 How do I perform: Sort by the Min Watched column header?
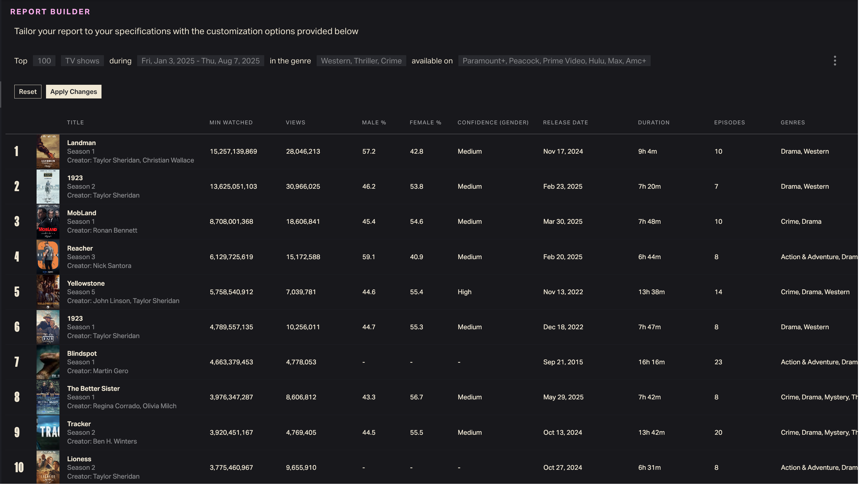231,122
